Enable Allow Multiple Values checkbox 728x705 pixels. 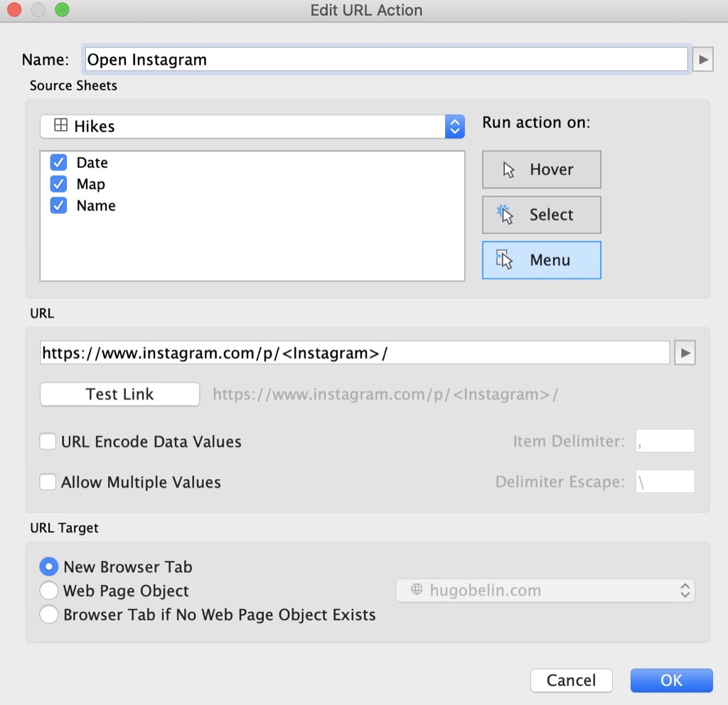[x=48, y=482]
